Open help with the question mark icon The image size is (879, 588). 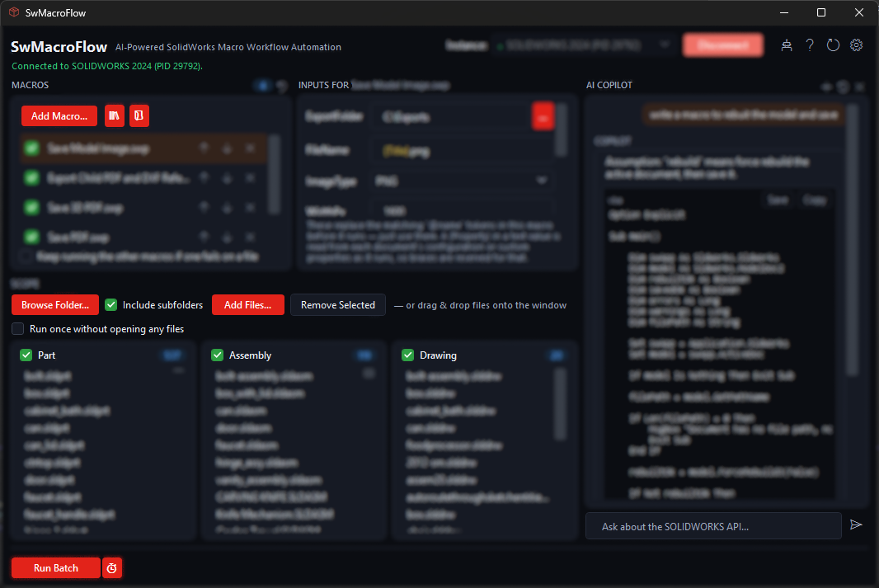810,45
